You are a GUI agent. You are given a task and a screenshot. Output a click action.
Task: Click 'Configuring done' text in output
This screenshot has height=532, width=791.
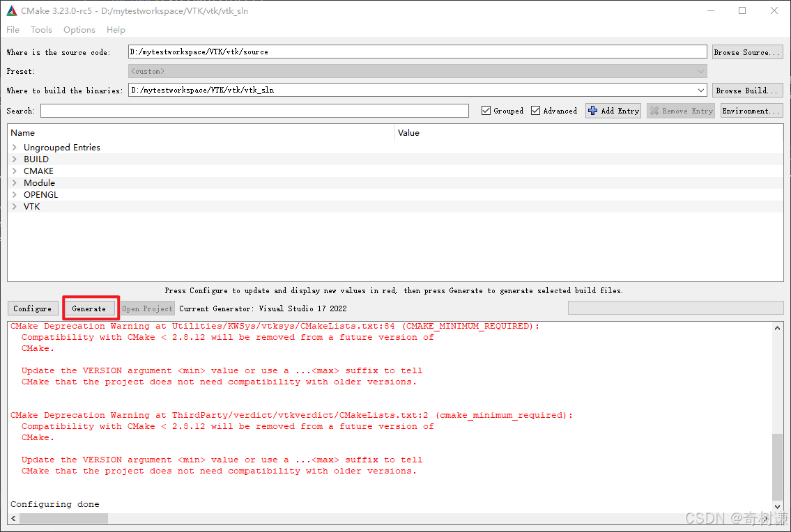coord(55,504)
